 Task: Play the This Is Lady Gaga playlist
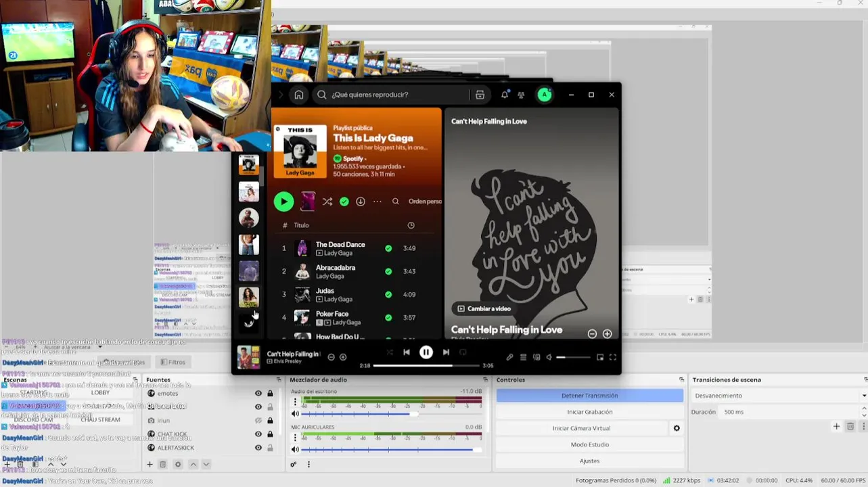[x=283, y=202]
